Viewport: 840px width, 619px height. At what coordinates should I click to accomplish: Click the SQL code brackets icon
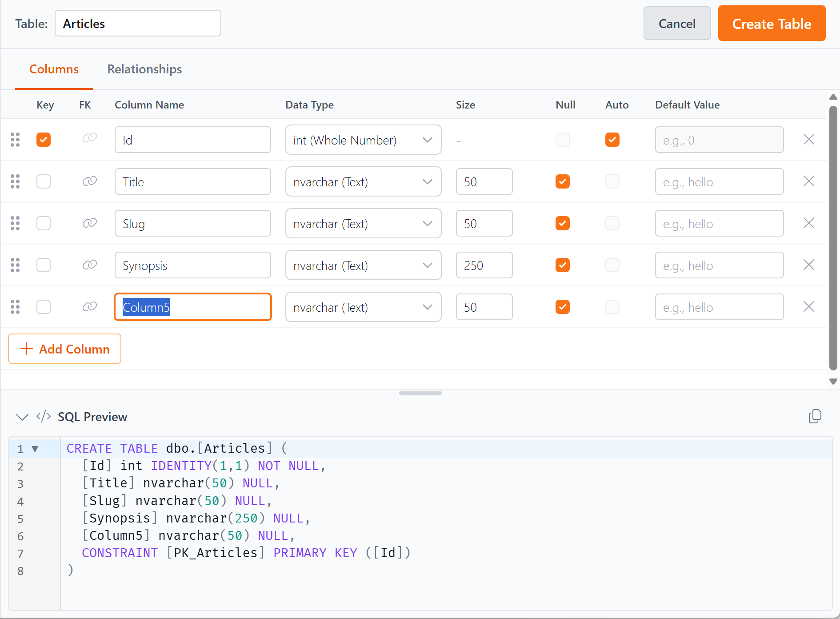pos(44,417)
